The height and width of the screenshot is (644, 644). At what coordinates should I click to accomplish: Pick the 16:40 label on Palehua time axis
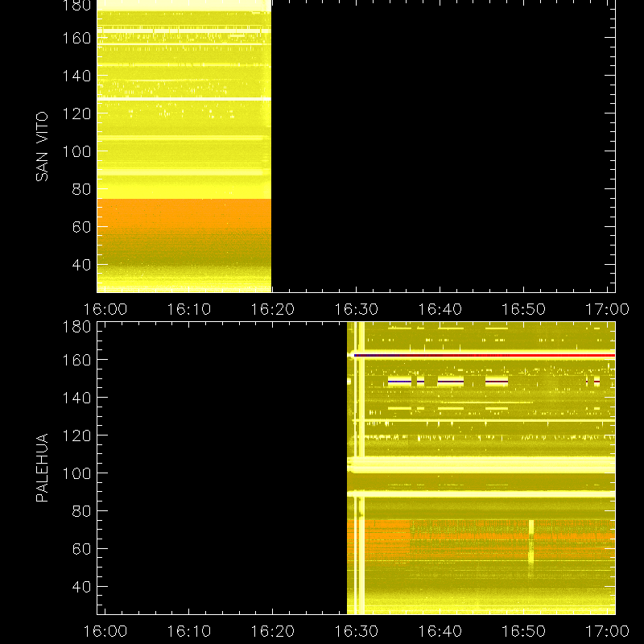click(x=440, y=631)
